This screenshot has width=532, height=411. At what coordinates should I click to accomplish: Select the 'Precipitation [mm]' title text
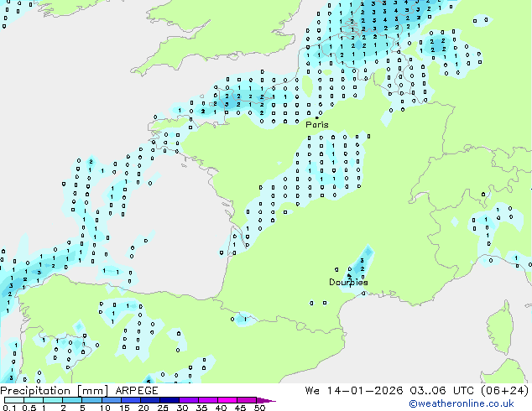coord(55,391)
